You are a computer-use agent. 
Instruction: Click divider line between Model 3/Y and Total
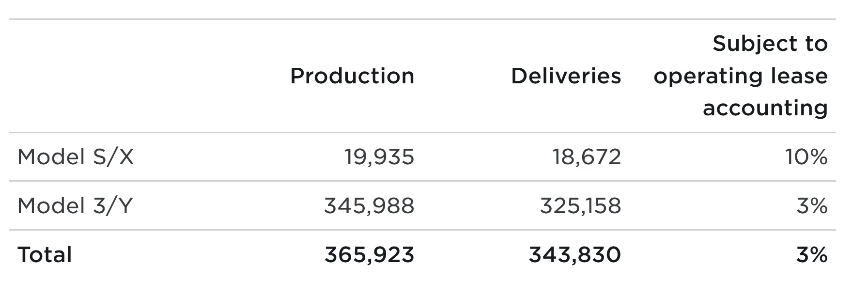(422, 230)
